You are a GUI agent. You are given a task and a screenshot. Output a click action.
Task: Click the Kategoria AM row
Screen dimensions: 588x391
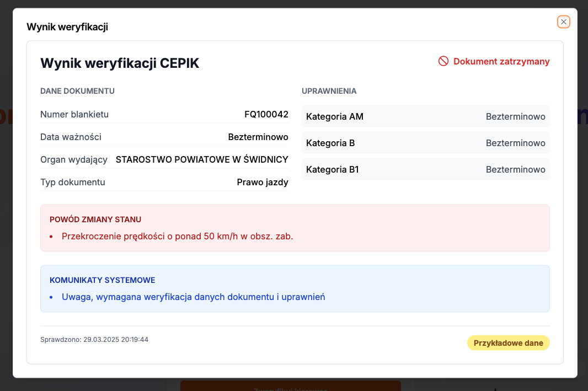[x=425, y=116]
